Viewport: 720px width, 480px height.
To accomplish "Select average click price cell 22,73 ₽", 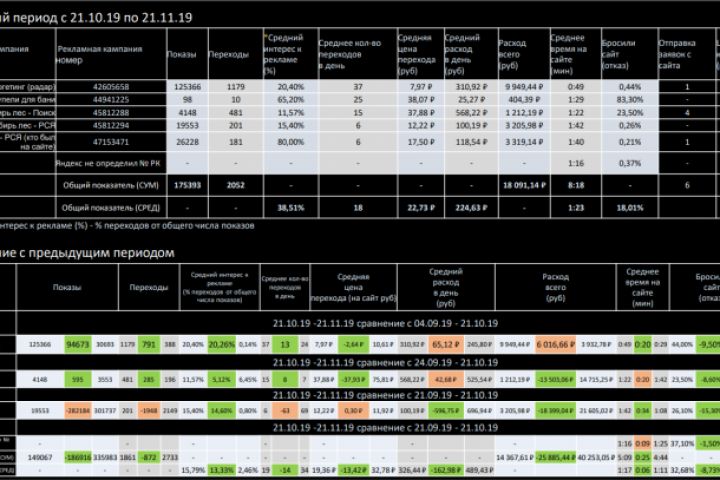I will pyautogui.click(x=421, y=208).
